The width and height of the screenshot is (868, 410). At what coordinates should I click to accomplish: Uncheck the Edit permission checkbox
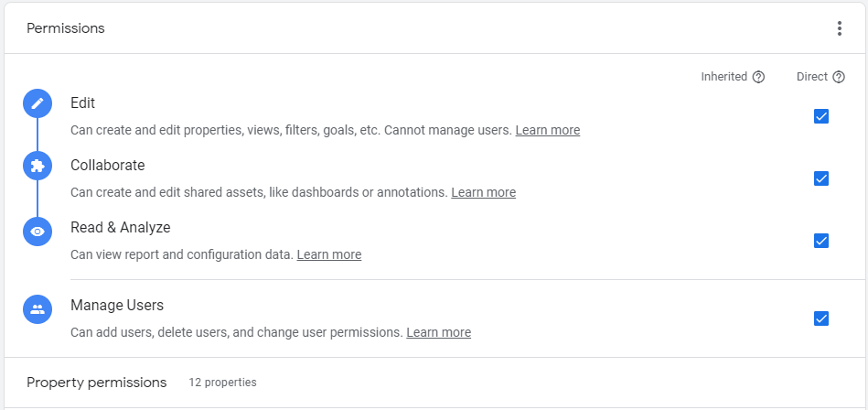[821, 116]
